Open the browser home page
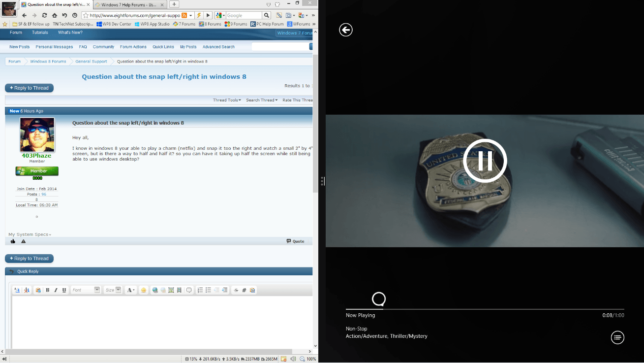Viewport: 644px width, 363px height. [x=55, y=15]
